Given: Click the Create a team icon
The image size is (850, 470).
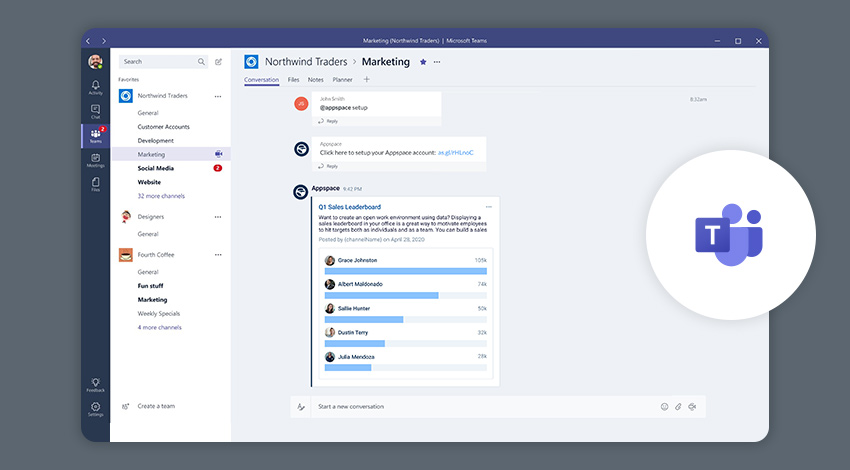Looking at the screenshot, I should pyautogui.click(x=125, y=406).
